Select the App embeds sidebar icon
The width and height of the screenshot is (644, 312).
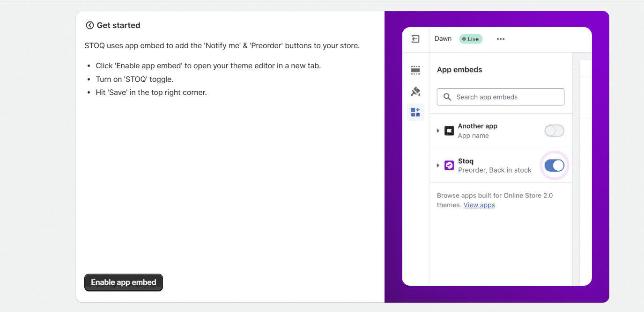click(415, 112)
